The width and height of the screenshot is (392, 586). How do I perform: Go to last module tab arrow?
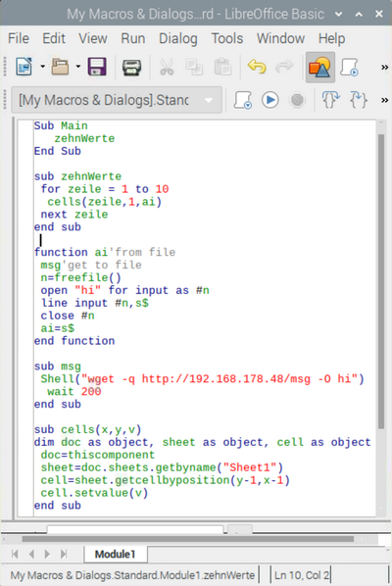click(64, 554)
